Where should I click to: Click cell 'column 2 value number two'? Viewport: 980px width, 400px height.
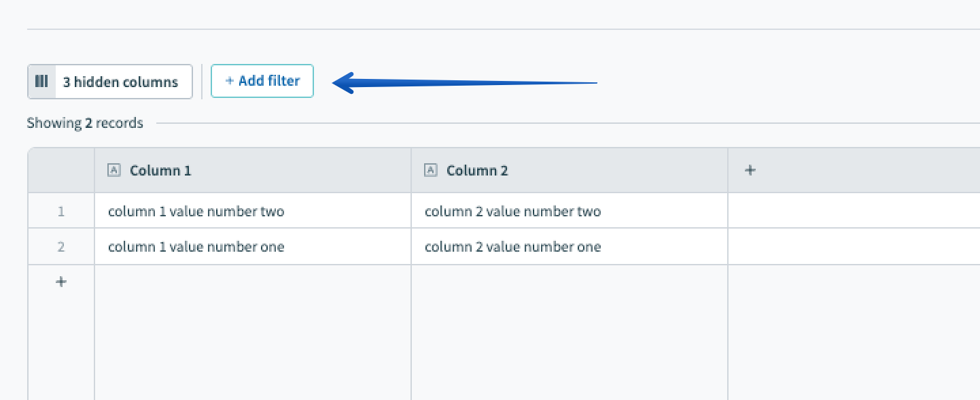coord(513,212)
